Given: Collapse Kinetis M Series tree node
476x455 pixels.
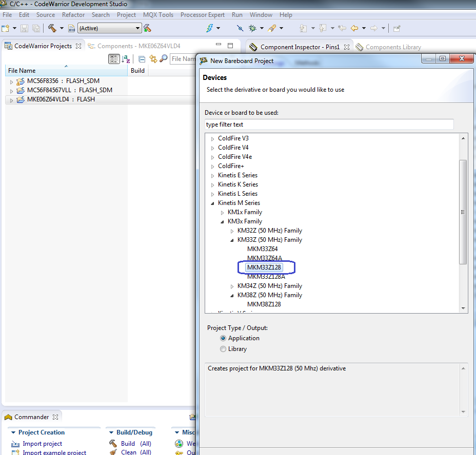Looking at the screenshot, I should click(x=212, y=203).
